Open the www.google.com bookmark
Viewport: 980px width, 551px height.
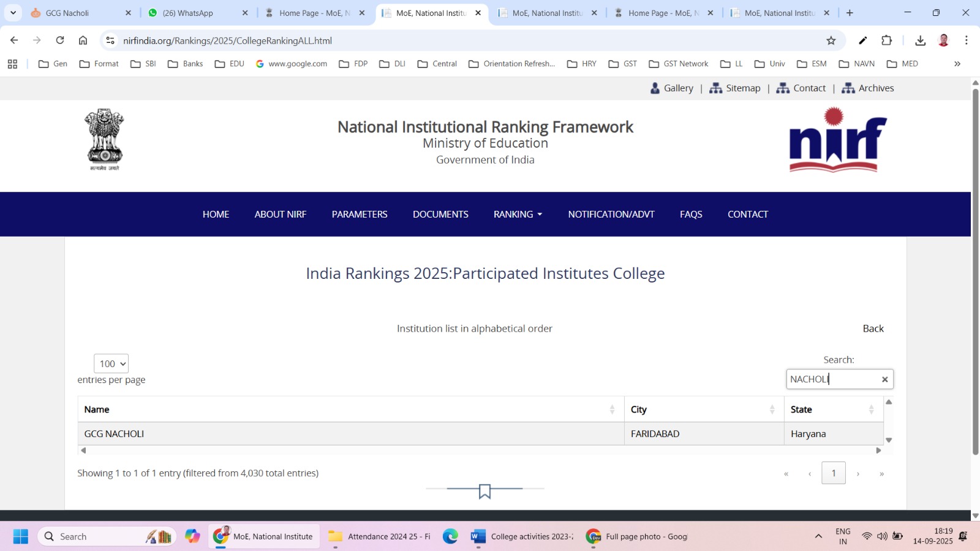pos(292,64)
